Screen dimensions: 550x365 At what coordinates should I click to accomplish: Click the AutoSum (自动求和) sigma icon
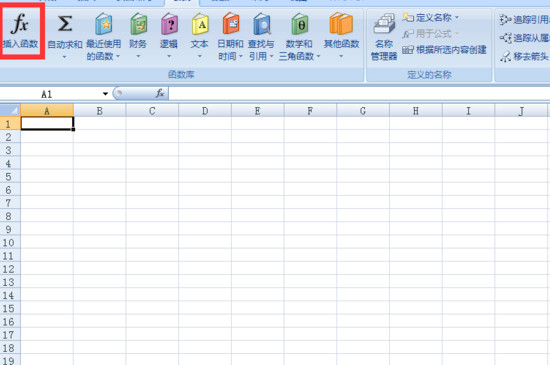pos(65,24)
